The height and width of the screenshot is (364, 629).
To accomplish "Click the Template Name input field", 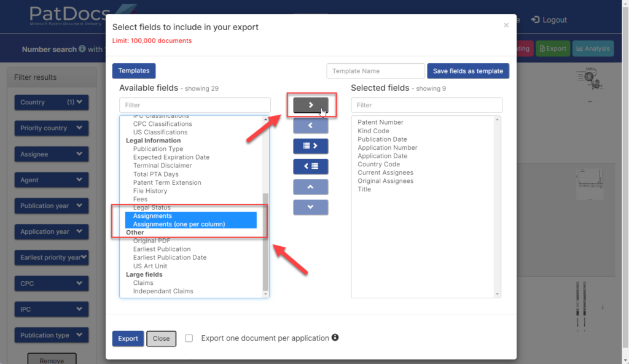I will tap(375, 71).
